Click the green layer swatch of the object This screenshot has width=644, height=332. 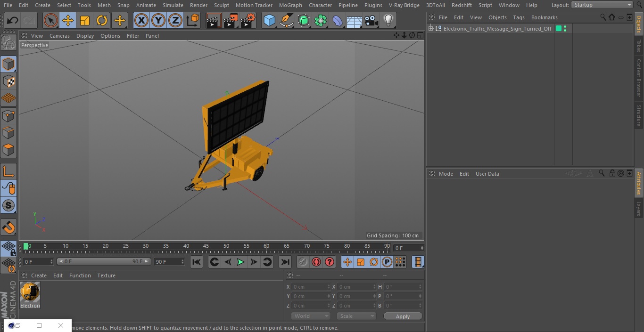(x=559, y=29)
